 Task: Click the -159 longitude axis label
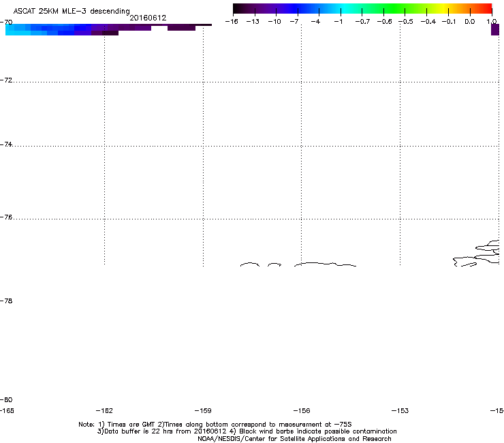pos(203,411)
